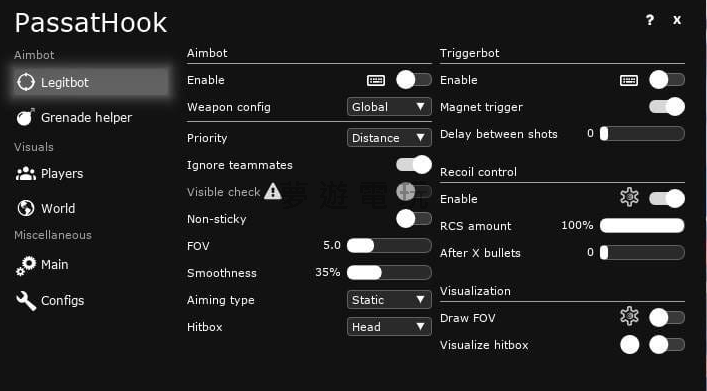Click the warning triangle beside Visible check
The height and width of the screenshot is (391, 707).
273,191
